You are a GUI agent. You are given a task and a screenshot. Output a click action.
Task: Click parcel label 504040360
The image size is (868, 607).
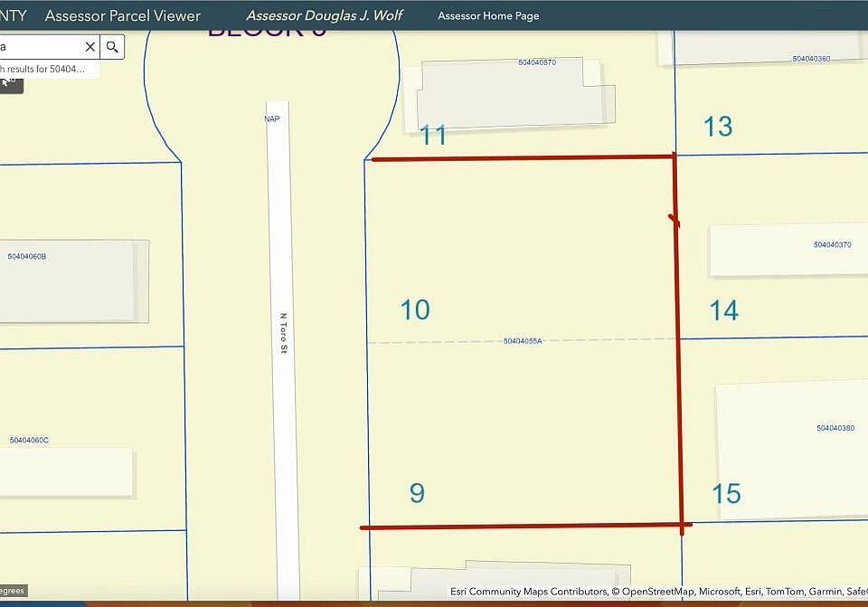[811, 59]
